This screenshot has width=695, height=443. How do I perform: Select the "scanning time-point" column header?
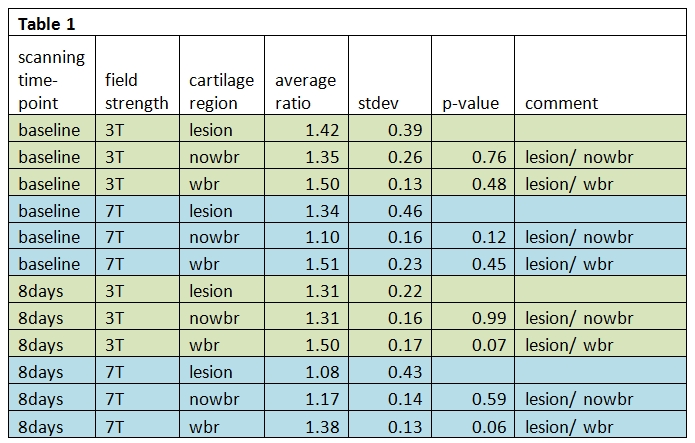click(x=52, y=80)
